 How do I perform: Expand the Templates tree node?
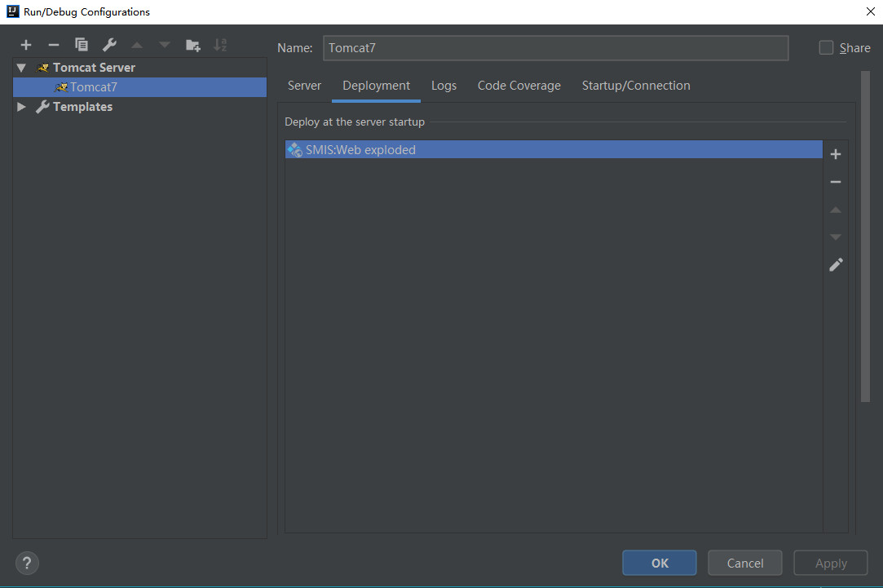coord(21,107)
